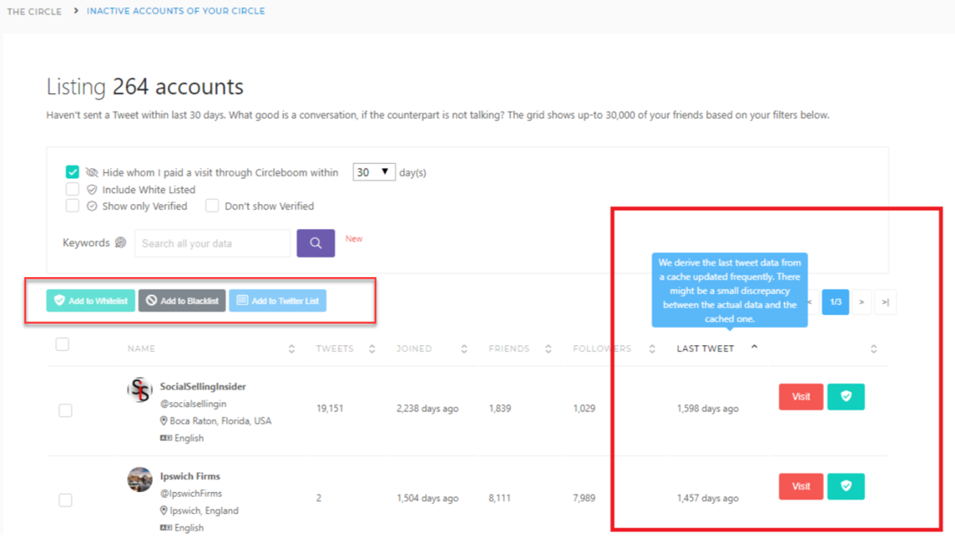Enable the Show only Verified checkbox
The width and height of the screenshot is (955, 560).
pos(72,206)
